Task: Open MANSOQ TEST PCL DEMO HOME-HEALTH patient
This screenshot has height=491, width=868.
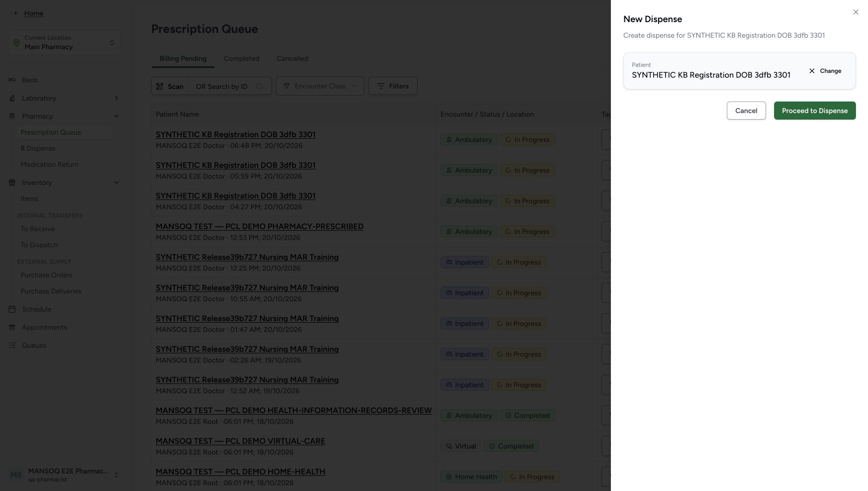Action: coord(240,472)
